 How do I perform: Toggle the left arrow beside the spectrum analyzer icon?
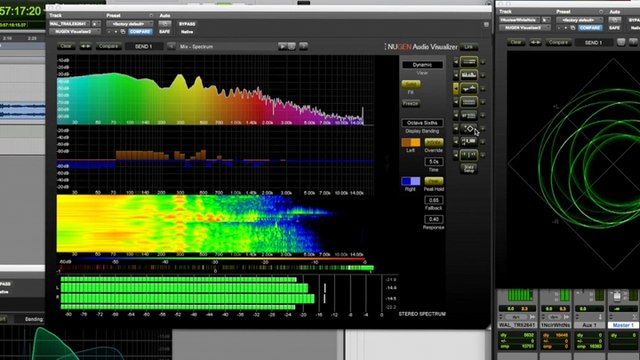click(x=456, y=76)
